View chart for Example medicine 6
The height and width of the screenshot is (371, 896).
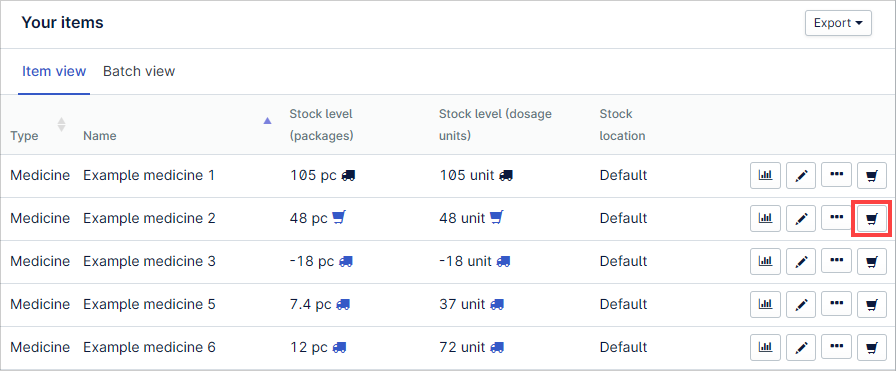pyautogui.click(x=765, y=348)
